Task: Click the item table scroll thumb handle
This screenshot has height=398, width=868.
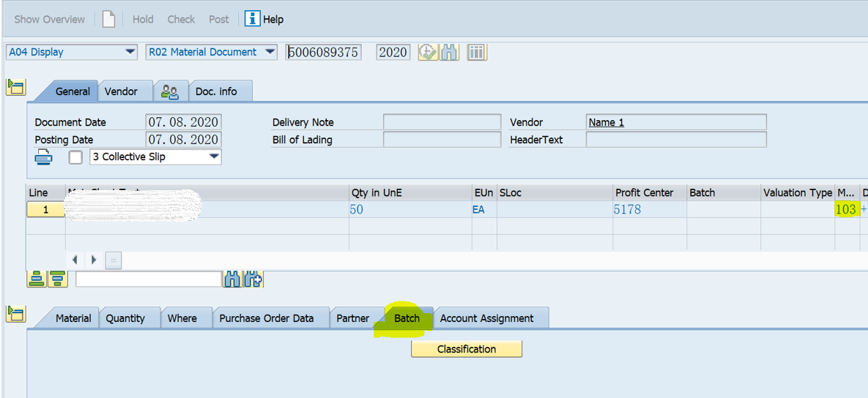Action: coord(113,260)
